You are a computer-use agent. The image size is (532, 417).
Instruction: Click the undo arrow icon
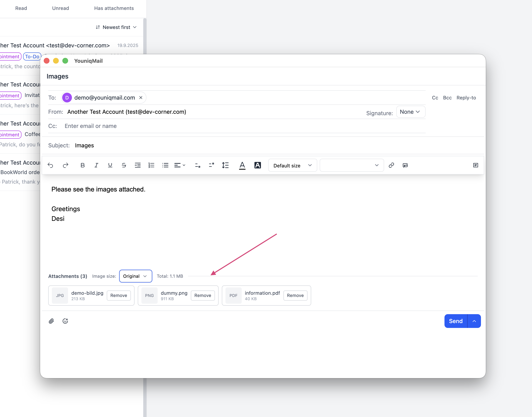50,165
